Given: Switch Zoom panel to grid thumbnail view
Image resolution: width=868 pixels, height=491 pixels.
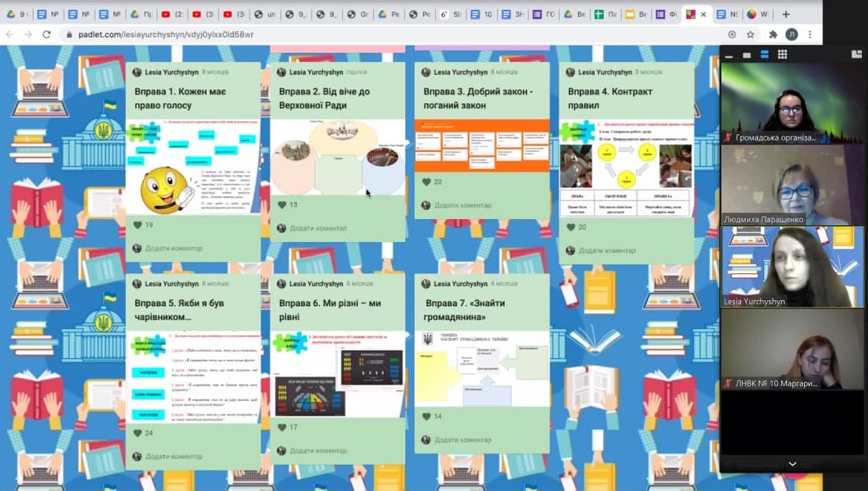Looking at the screenshot, I should point(782,54).
